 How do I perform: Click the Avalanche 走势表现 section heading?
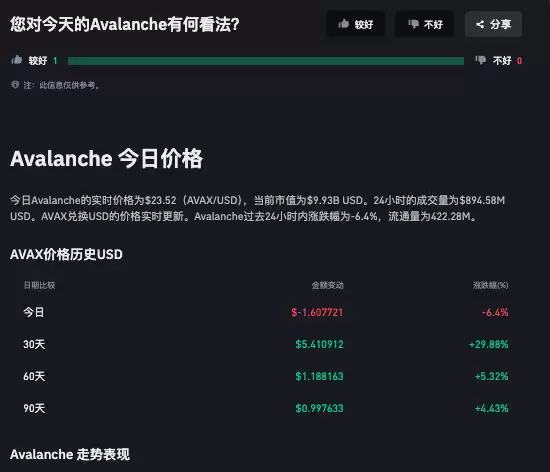tap(70, 454)
